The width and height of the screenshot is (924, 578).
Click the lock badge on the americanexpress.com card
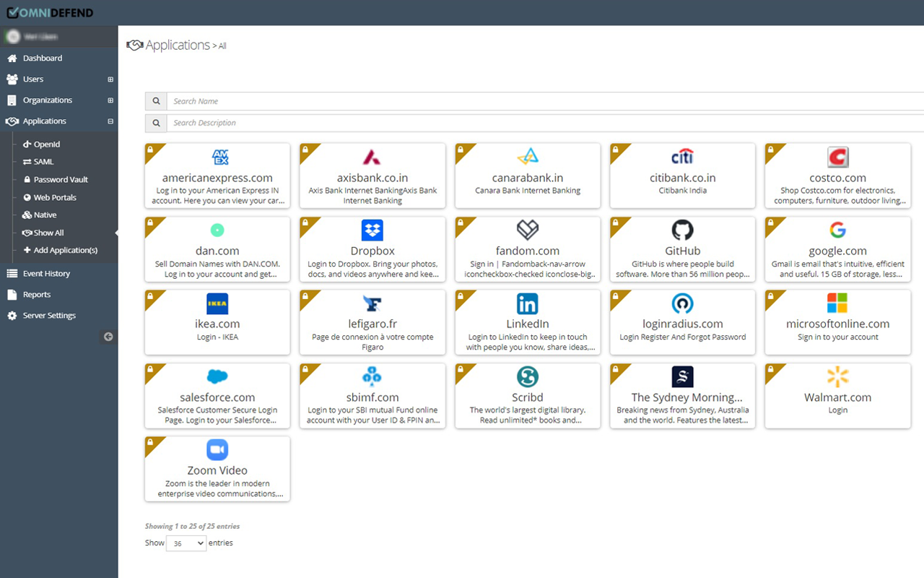click(150, 150)
